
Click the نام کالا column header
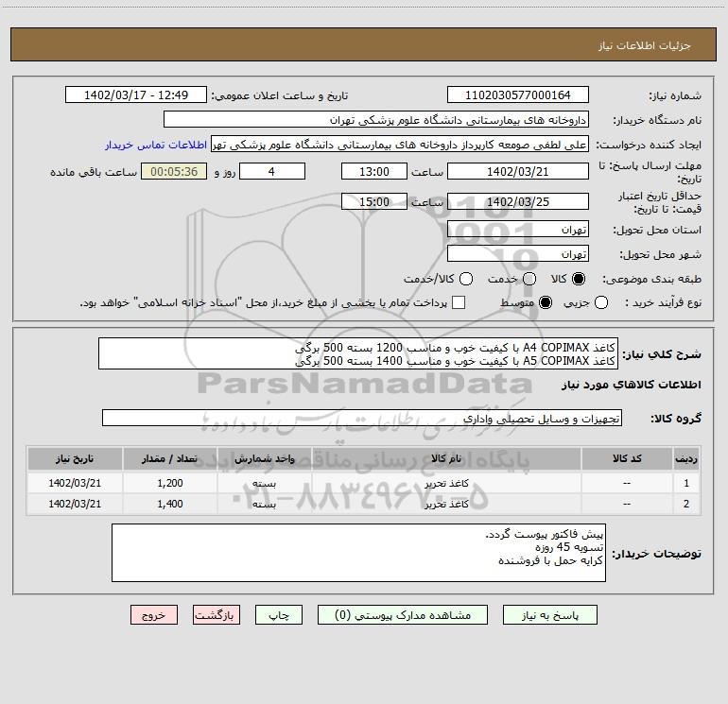point(446,458)
